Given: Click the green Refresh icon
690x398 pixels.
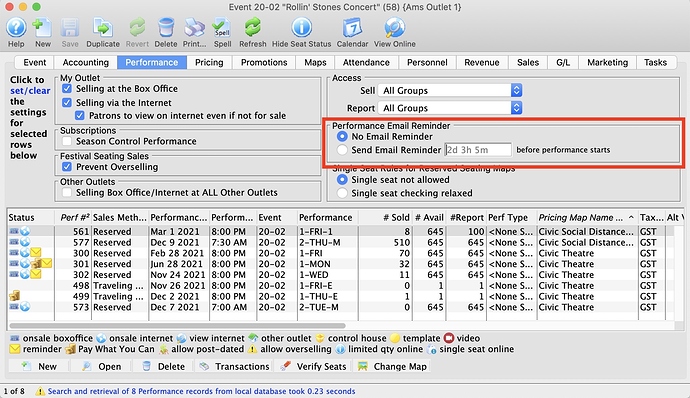Looking at the screenshot, I should click(253, 28).
